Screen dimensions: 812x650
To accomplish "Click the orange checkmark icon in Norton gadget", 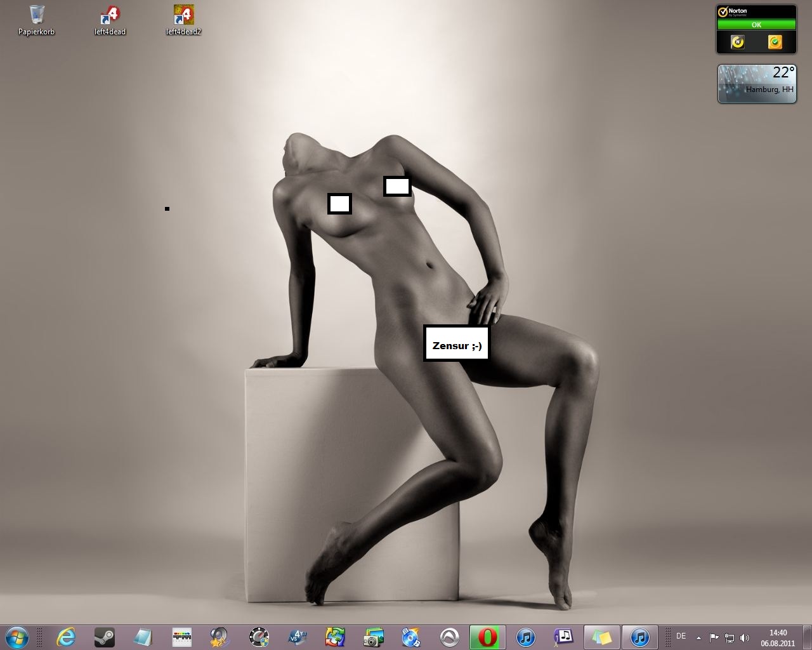I will (775, 42).
